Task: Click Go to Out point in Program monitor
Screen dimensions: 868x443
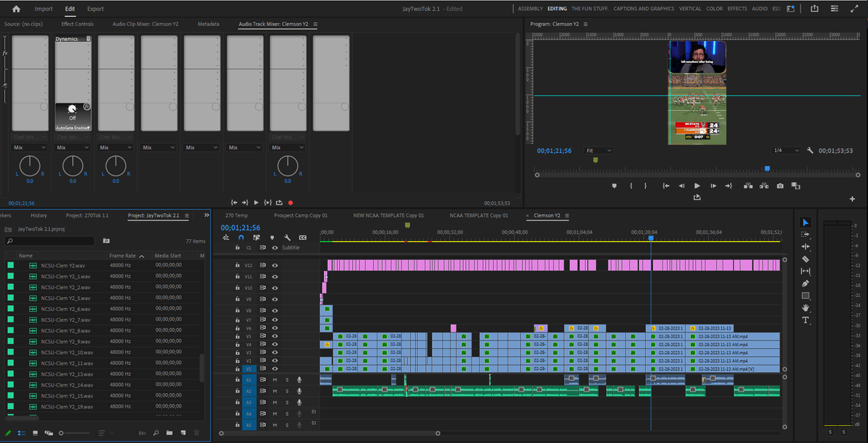Action: pos(729,186)
